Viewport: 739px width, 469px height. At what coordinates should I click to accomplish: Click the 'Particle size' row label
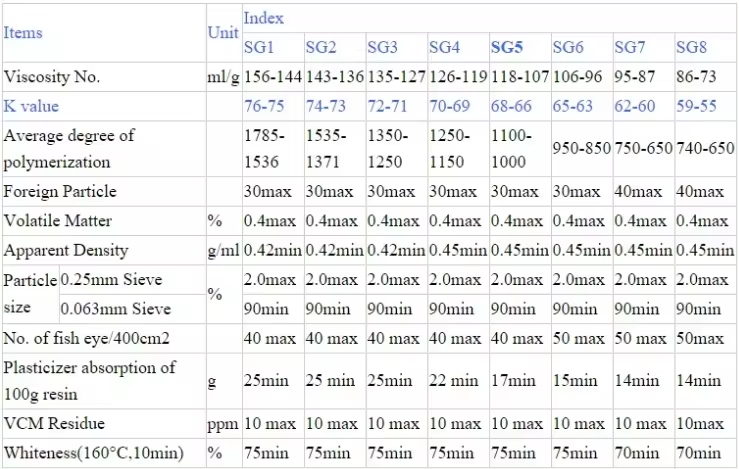pos(31,294)
